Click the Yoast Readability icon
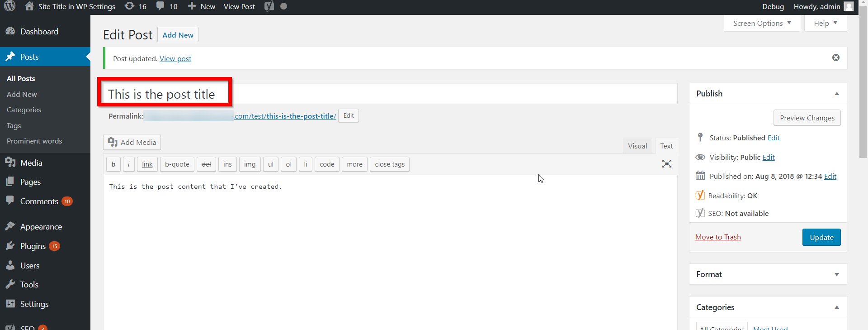Screen dimensions: 868x330 click(x=700, y=195)
